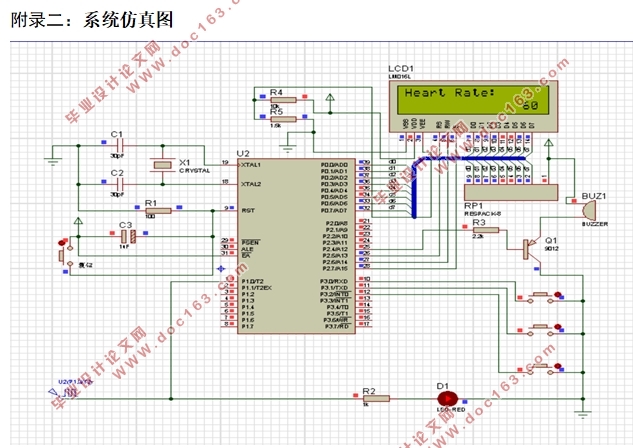The height and width of the screenshot is (448, 633).
Task: Select capacitor C1 in the schematic
Action: pyautogui.click(x=119, y=145)
